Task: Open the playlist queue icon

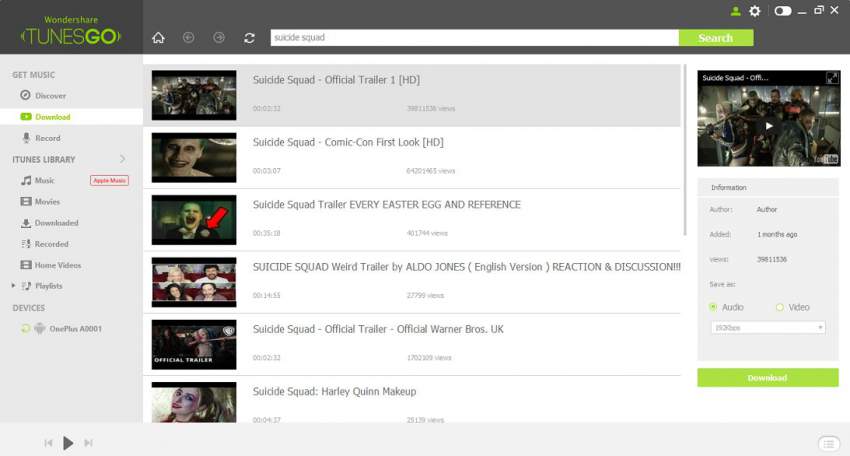Action: coord(828,444)
